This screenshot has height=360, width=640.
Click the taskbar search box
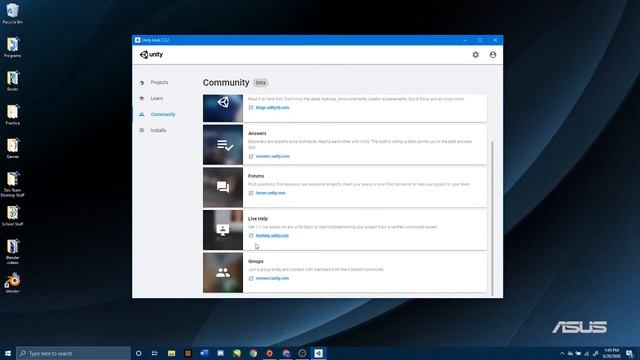click(x=73, y=353)
